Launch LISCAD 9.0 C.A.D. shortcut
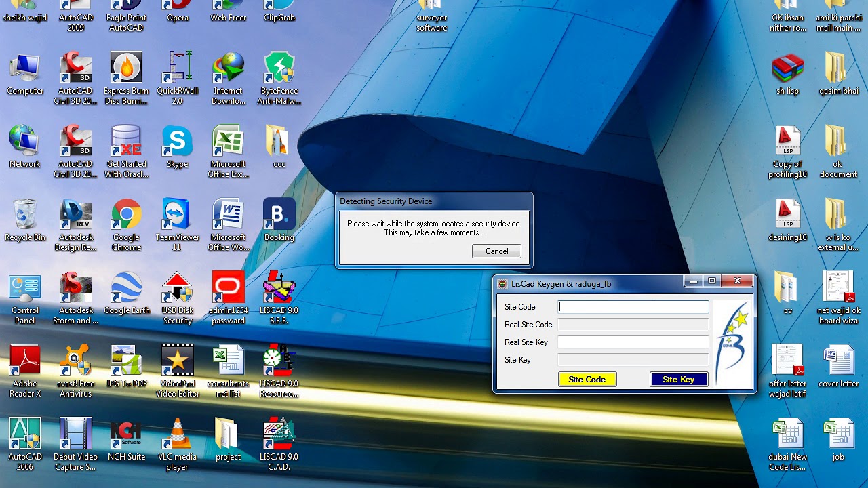The height and width of the screenshot is (488, 868). click(x=279, y=445)
